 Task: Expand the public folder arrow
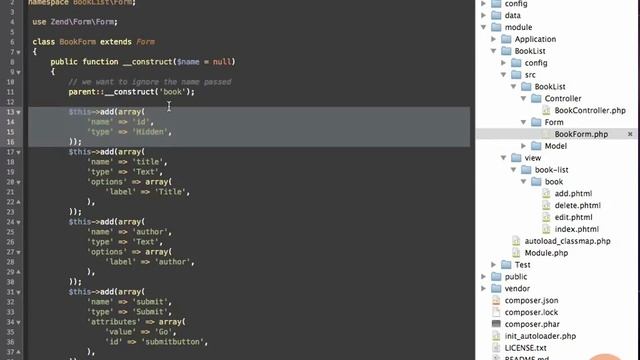(484, 276)
